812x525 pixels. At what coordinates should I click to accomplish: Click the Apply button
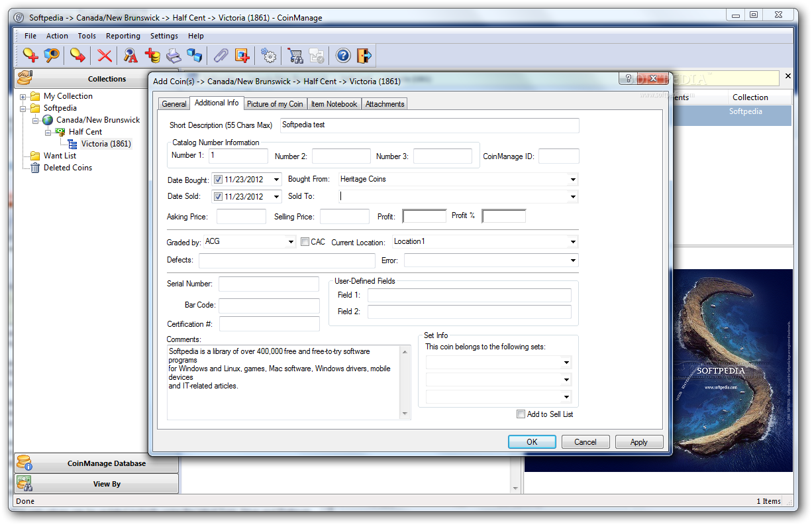click(x=639, y=442)
